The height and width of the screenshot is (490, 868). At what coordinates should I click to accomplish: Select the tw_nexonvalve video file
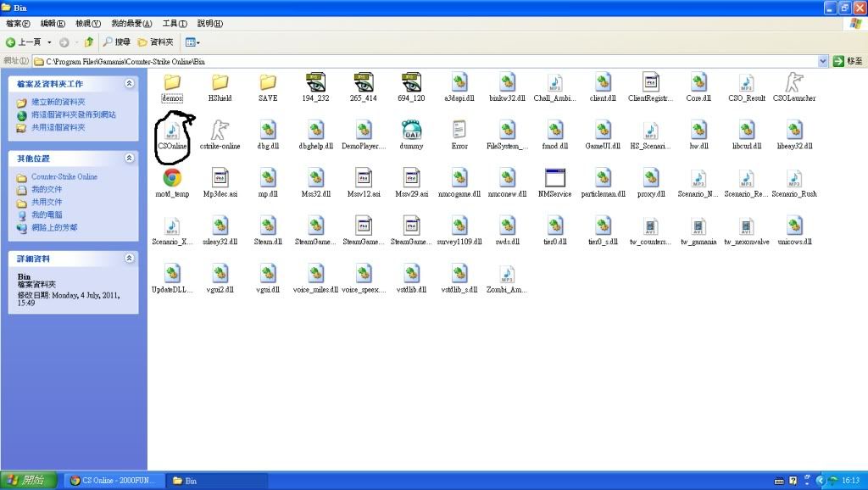point(747,231)
